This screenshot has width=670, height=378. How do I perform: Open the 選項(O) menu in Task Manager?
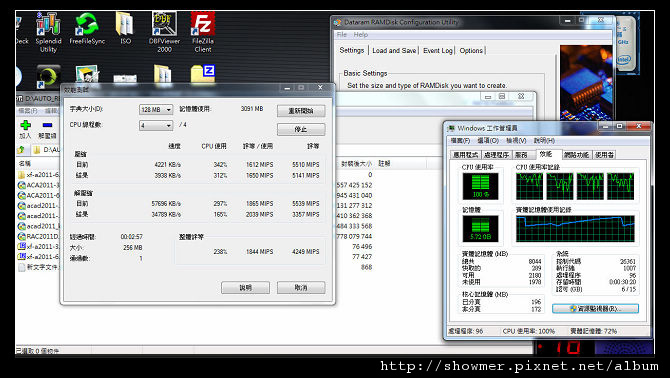[488, 141]
